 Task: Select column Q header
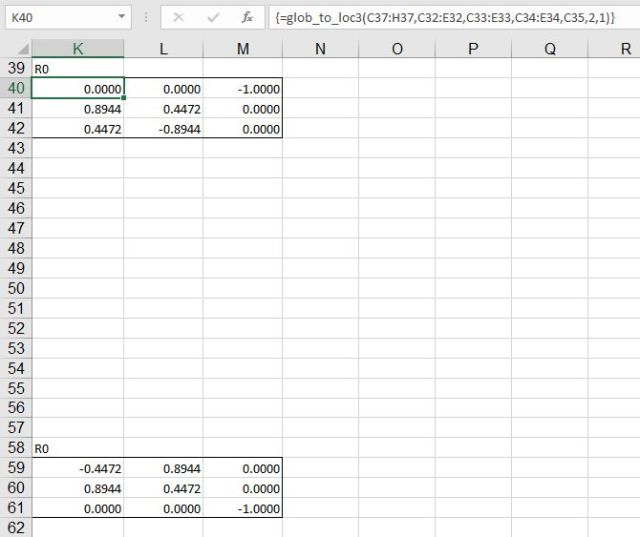coord(549,49)
